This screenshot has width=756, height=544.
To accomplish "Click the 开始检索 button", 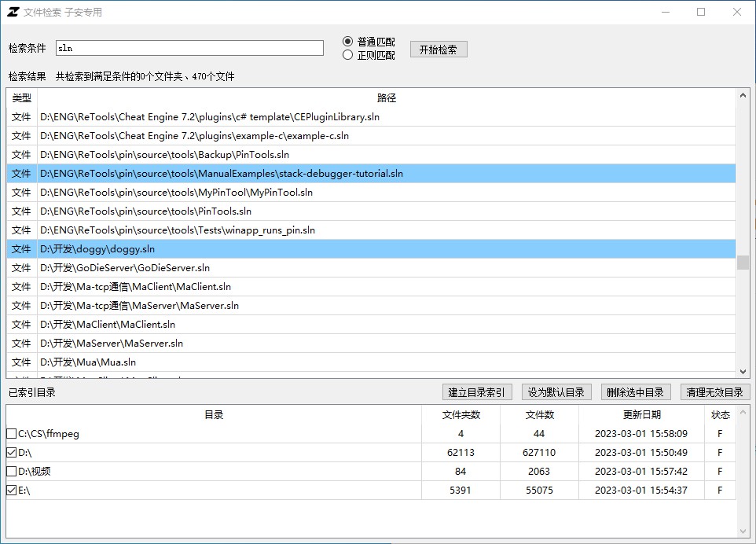I will point(439,50).
